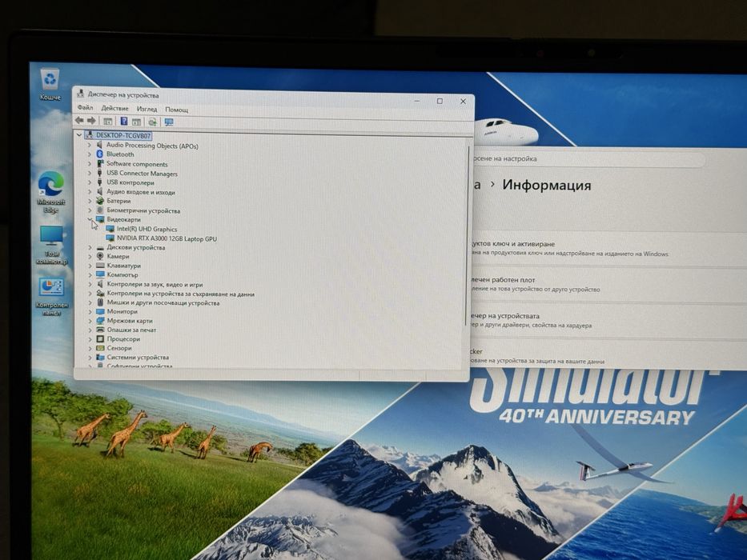Open the Microsoft Edge desktop icon
This screenshot has width=747, height=560.
point(50,193)
